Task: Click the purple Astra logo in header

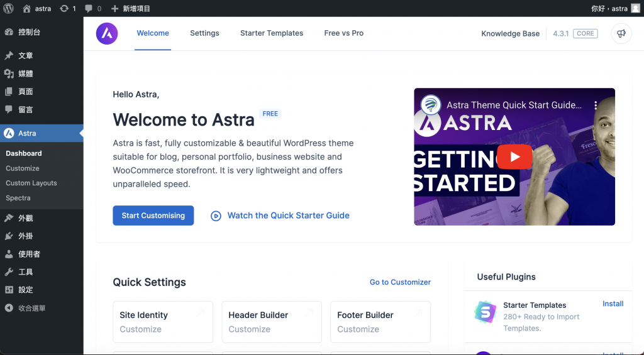Action: point(107,33)
